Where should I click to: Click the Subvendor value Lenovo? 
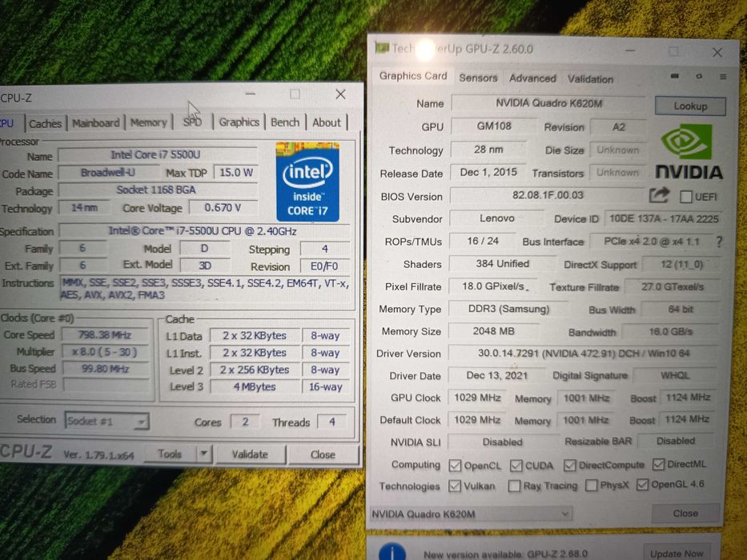point(497,218)
